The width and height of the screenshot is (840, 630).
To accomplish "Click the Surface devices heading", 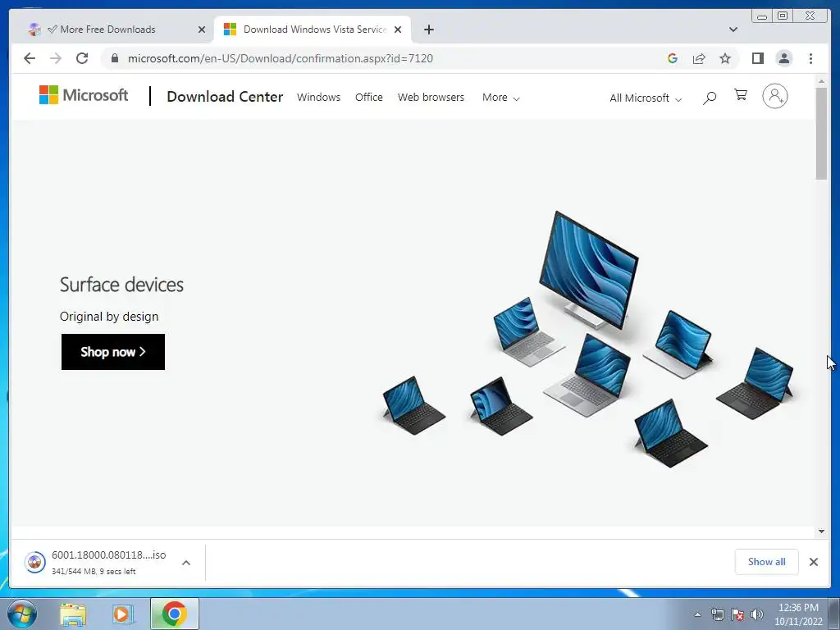I will (x=121, y=285).
